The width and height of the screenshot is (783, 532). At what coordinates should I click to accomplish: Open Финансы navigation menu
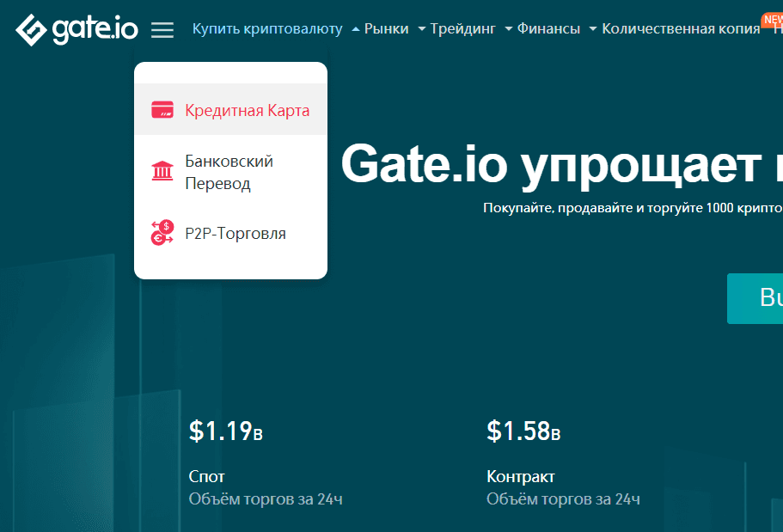point(548,29)
